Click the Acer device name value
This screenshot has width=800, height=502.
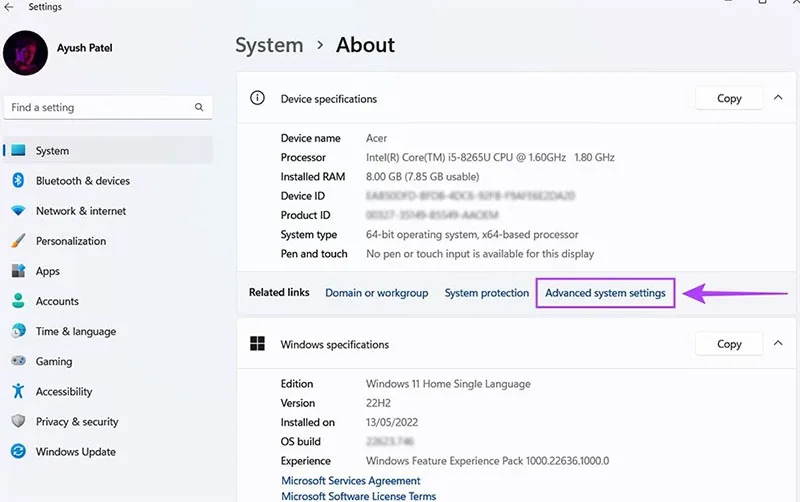[x=377, y=138]
